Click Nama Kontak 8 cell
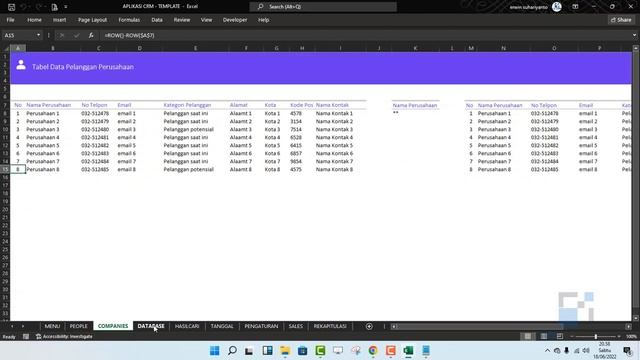The height and width of the screenshot is (360, 640). click(334, 169)
